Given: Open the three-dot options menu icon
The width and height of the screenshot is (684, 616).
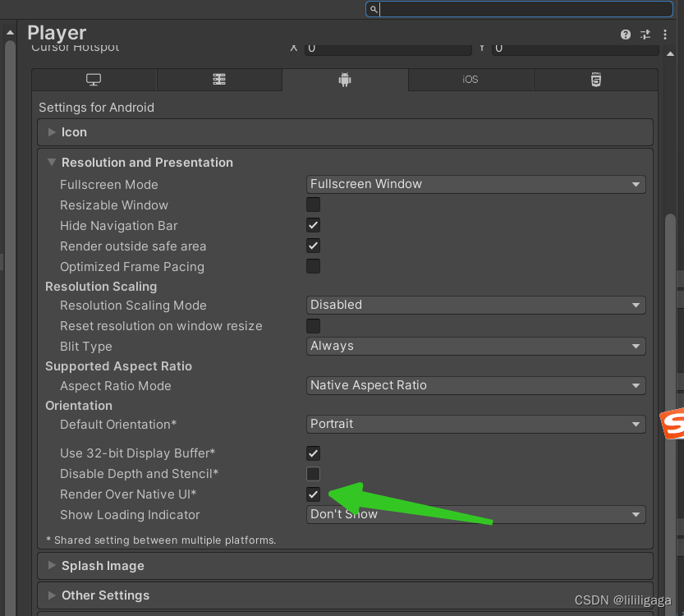Looking at the screenshot, I should click(x=665, y=34).
